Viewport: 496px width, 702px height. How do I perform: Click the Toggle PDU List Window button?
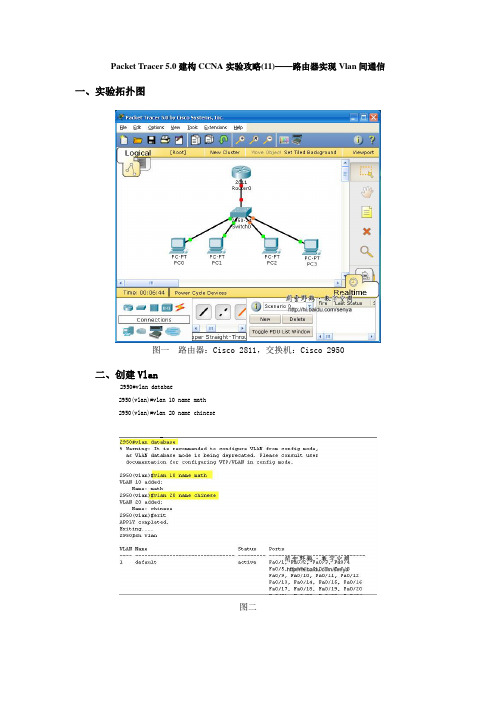281,332
